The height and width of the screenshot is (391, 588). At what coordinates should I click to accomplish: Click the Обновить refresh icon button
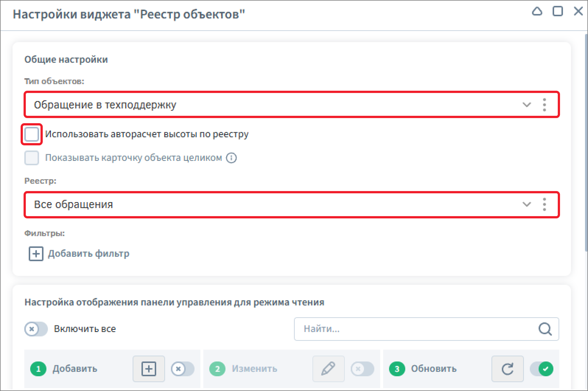click(x=507, y=368)
